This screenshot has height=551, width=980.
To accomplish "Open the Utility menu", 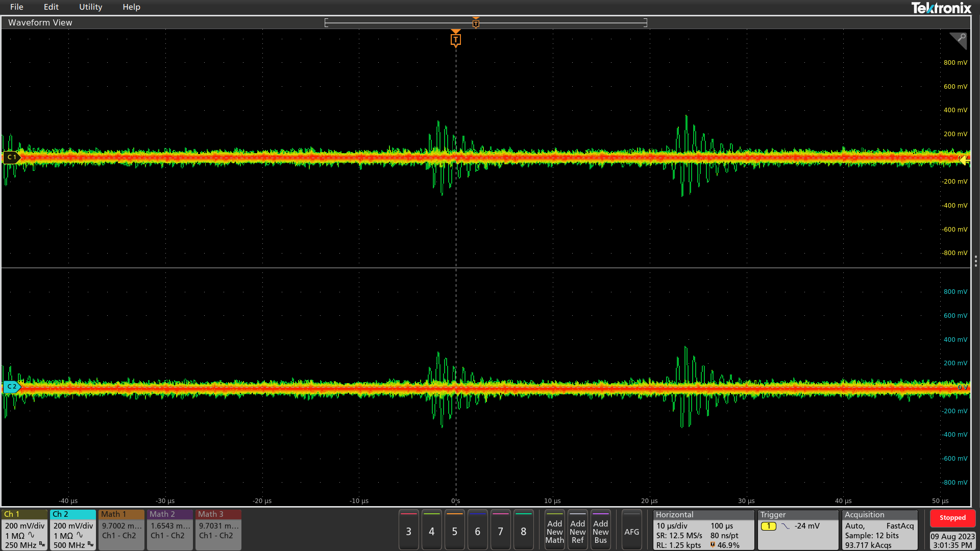I will coord(90,7).
